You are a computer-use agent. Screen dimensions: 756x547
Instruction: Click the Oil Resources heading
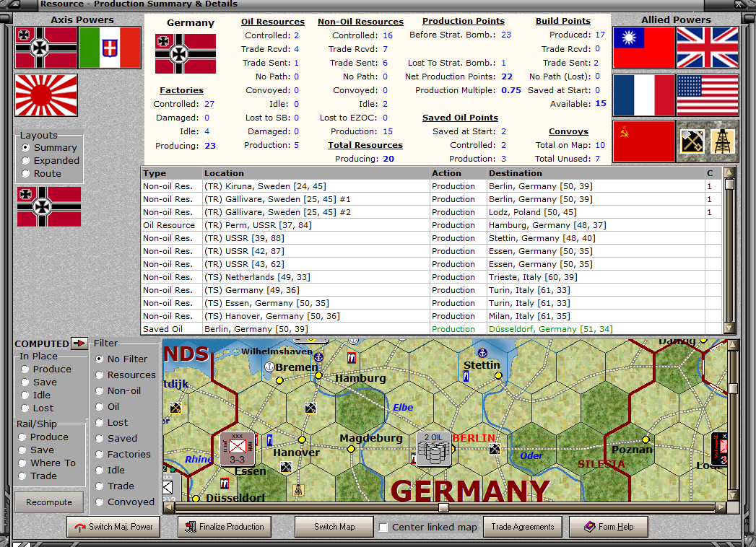click(x=273, y=22)
